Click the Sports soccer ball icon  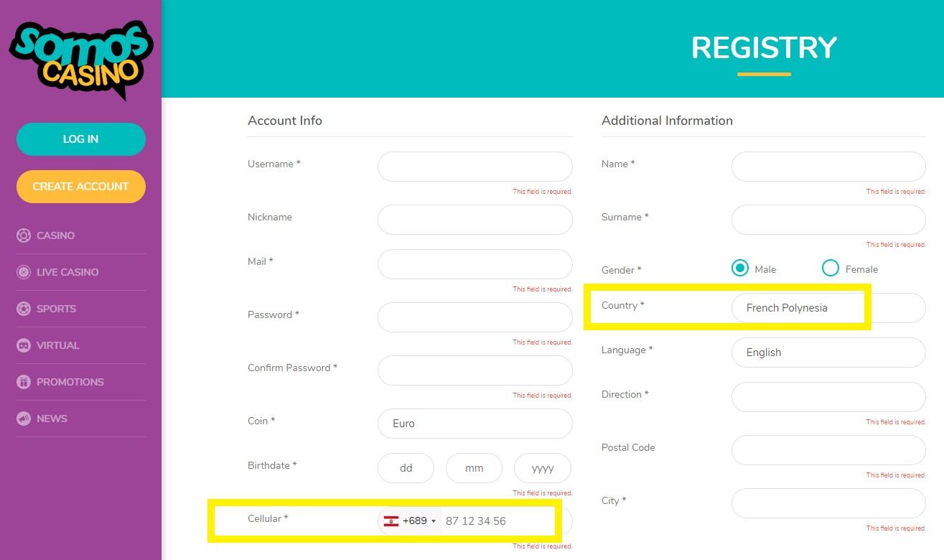coord(24,309)
